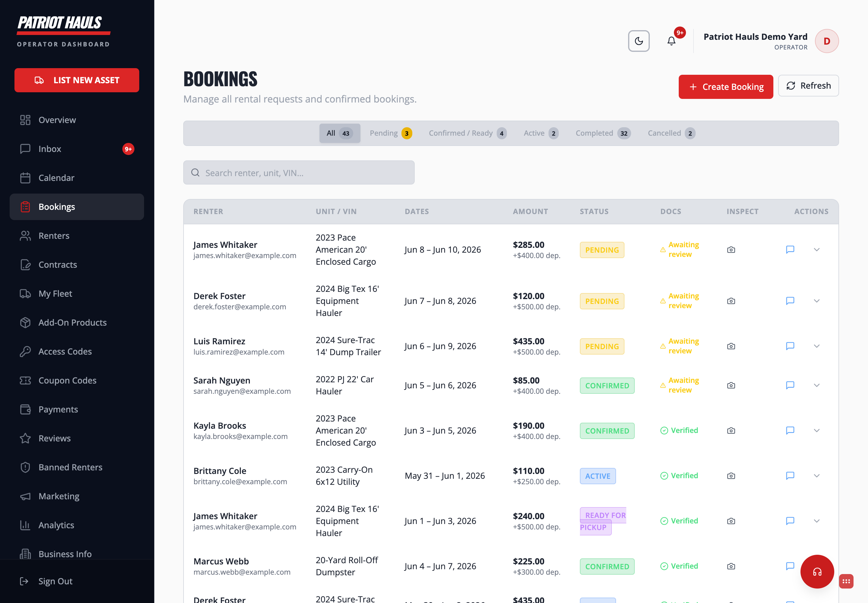Message Brittany Cole via chat icon
Viewport: 868px width, 603px height.
coord(790,476)
